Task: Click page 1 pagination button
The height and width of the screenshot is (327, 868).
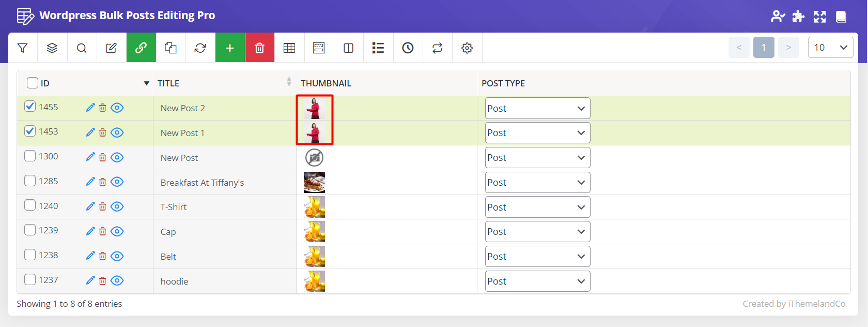Action: coord(763,48)
